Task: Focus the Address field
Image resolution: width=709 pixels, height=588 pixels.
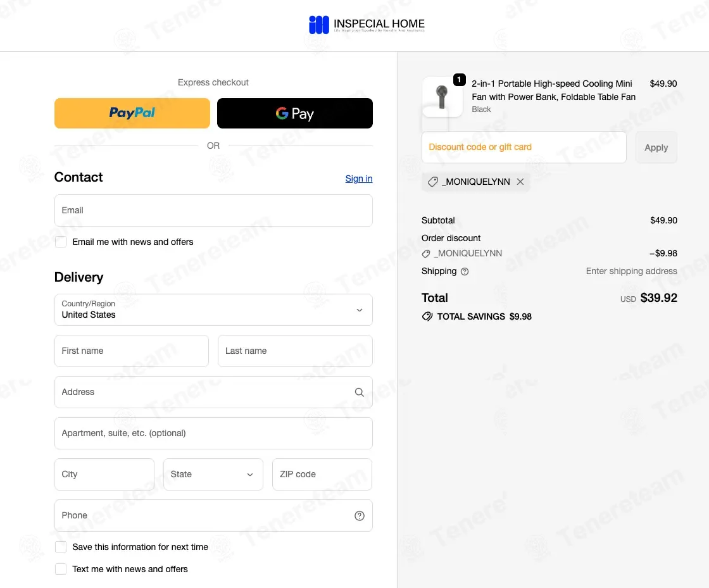Action: pyautogui.click(x=213, y=392)
